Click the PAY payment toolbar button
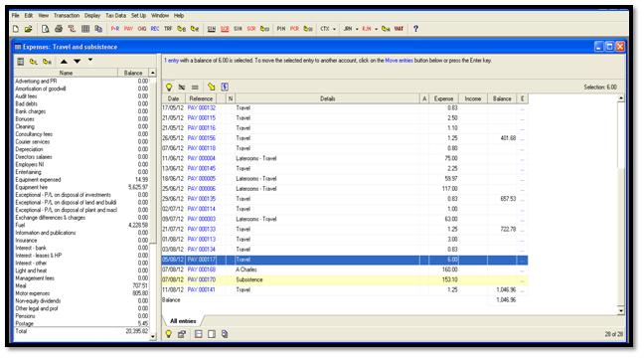 coord(128,29)
